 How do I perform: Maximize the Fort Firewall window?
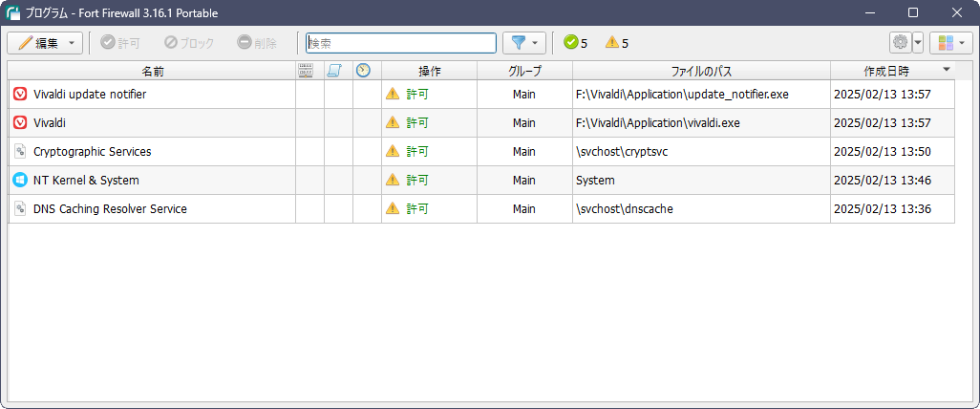pyautogui.click(x=912, y=12)
